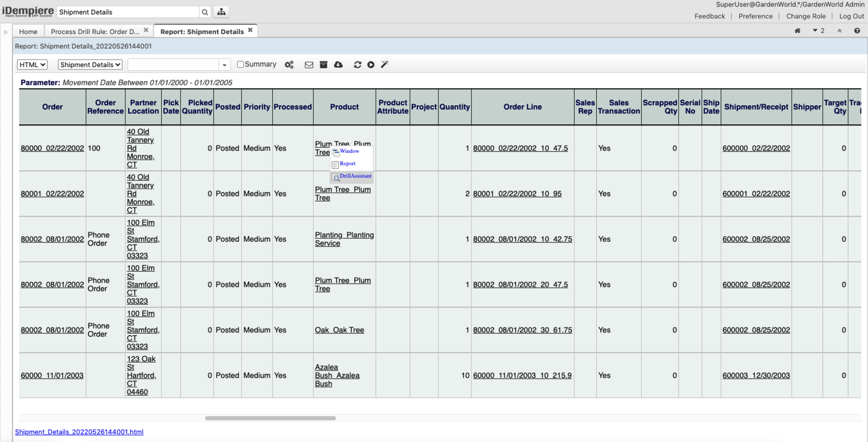The height and width of the screenshot is (442, 868).
Task: Toggle the Summary checkbox
Action: pyautogui.click(x=240, y=64)
